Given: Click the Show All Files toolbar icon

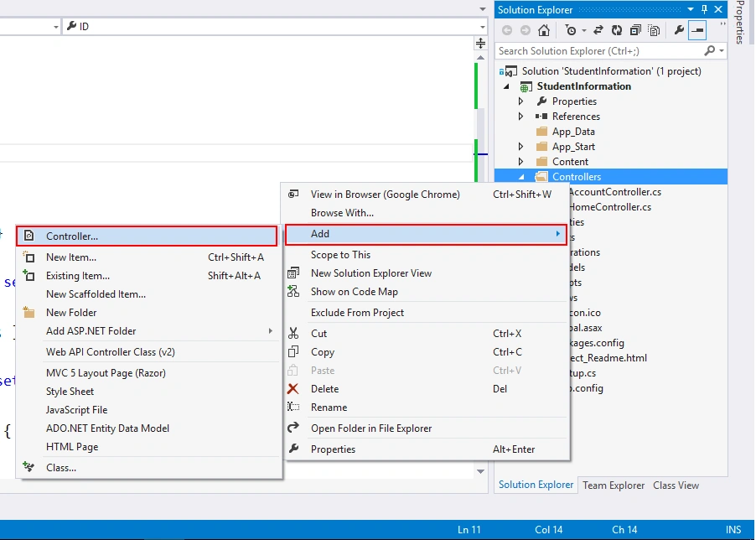Looking at the screenshot, I should point(655,30).
